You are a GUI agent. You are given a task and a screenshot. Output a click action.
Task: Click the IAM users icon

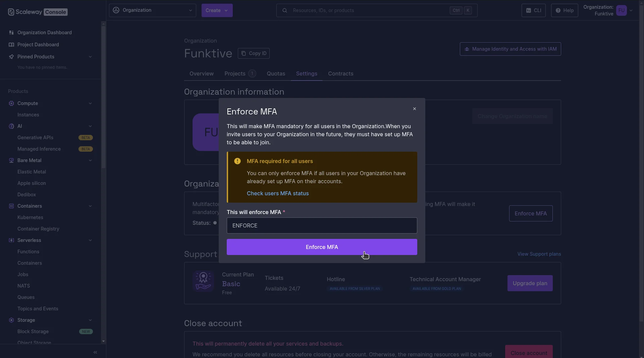(x=467, y=49)
